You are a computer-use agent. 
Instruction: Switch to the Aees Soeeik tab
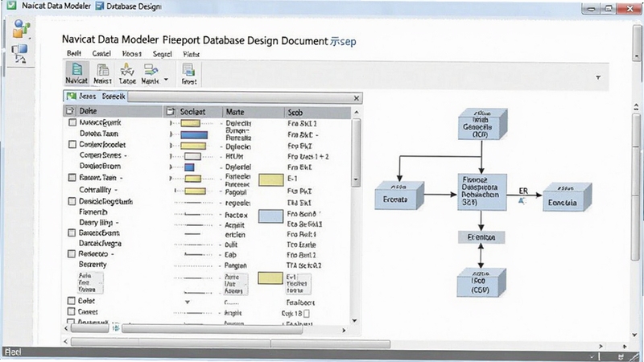(96, 96)
